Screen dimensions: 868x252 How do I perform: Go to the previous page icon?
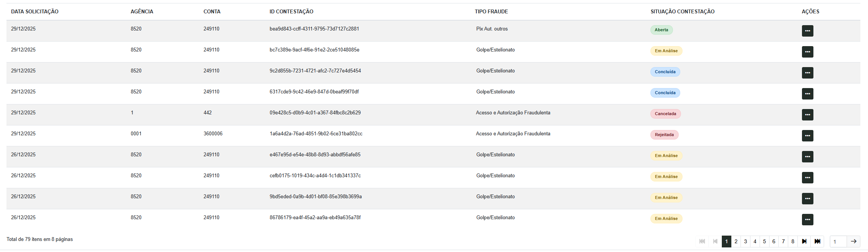715,241
